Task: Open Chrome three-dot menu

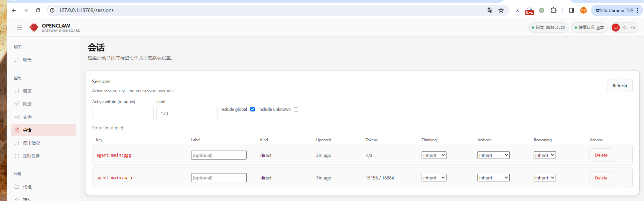Action: (637, 10)
